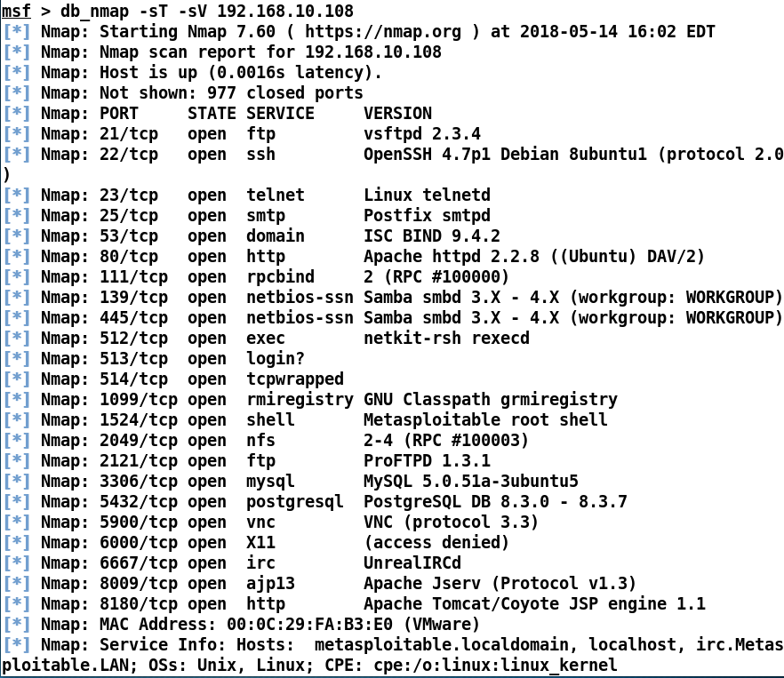Select the MAC address 00:0C:29:FA:B3:E0
This screenshot has width=784, height=678.
pos(309,625)
